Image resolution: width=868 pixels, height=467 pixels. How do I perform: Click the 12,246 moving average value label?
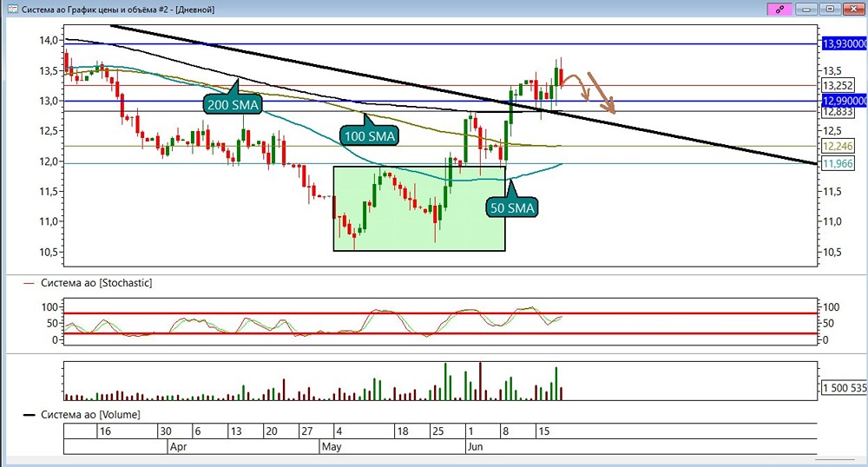click(x=838, y=146)
